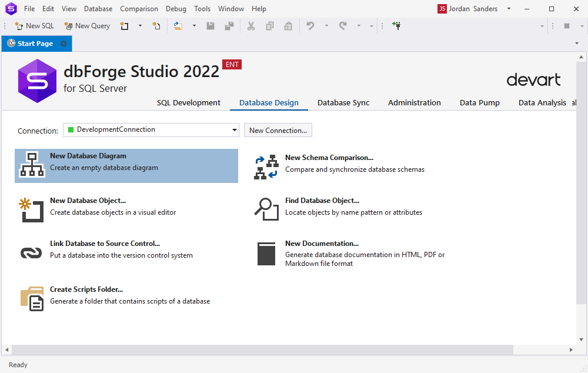588x373 pixels.
Task: Open the New Database Object... link
Action: (88, 201)
